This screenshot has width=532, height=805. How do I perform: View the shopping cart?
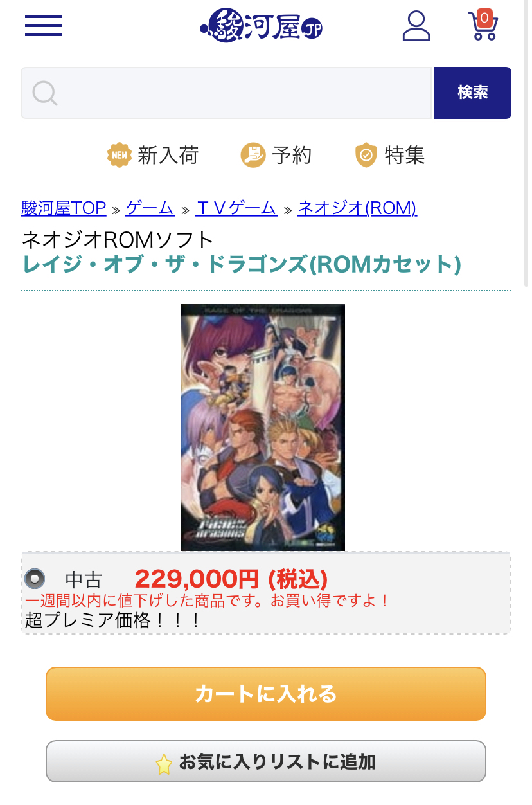pos(483,26)
